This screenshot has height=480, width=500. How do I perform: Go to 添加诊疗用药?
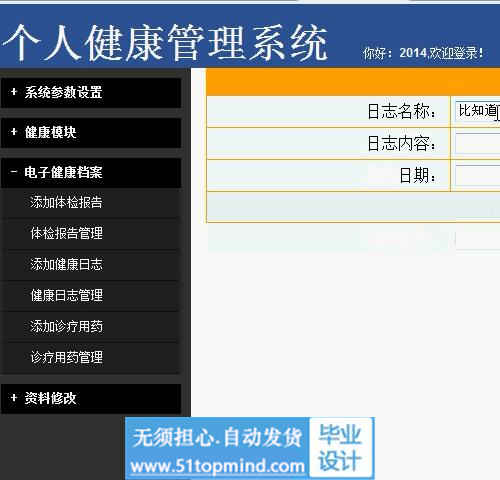point(66,326)
